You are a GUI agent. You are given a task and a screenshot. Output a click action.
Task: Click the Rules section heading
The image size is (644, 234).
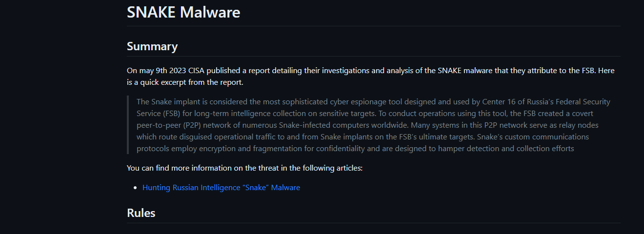pos(141,213)
